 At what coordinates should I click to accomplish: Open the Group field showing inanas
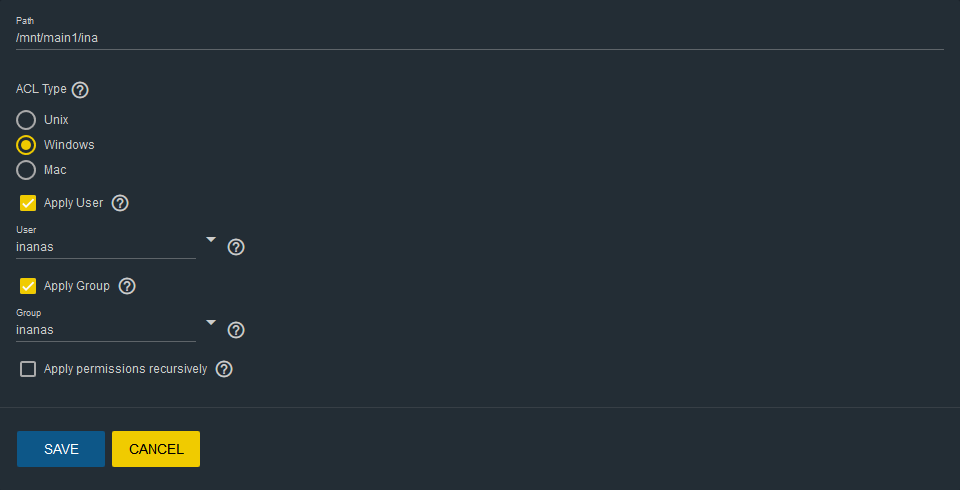[x=106, y=330]
